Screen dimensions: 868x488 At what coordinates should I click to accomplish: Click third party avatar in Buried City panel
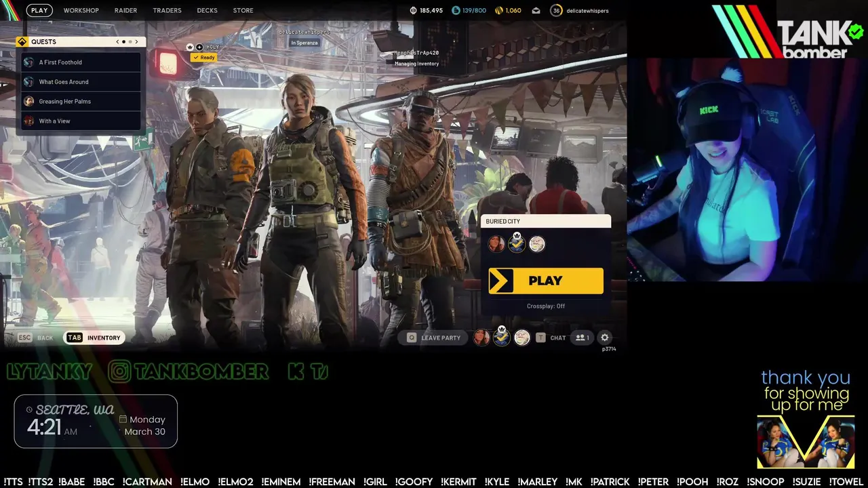tap(537, 244)
